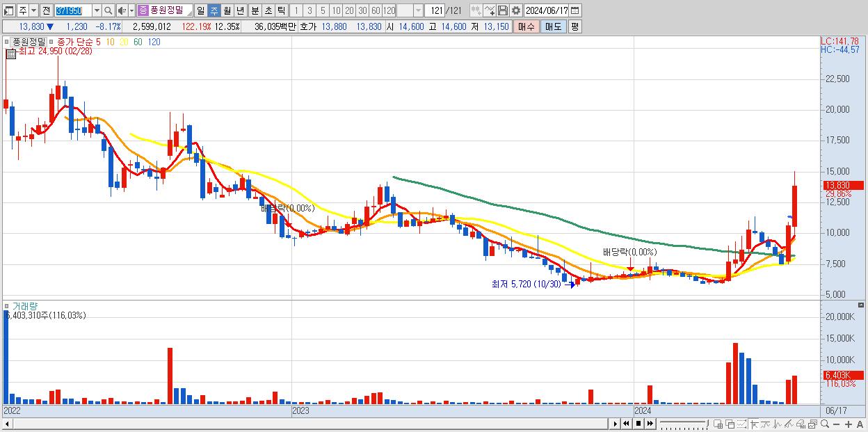Switch to tick chart 틱
Screen dimensions: 868x432
click(x=281, y=11)
